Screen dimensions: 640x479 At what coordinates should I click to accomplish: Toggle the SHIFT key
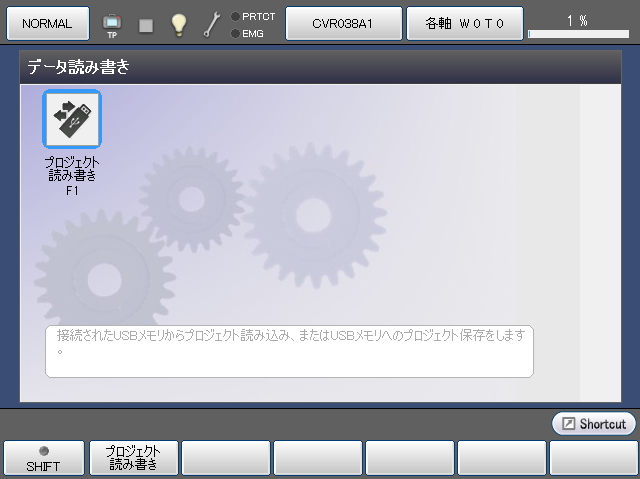[x=43, y=458]
